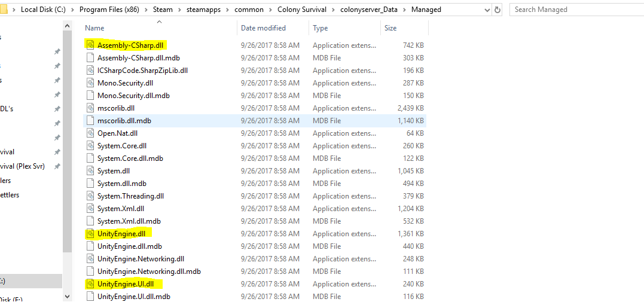Click the Assembly-CSharp.dll.mdb file icon
Image resolution: width=644 pixels, height=308 pixels.
coord(90,58)
